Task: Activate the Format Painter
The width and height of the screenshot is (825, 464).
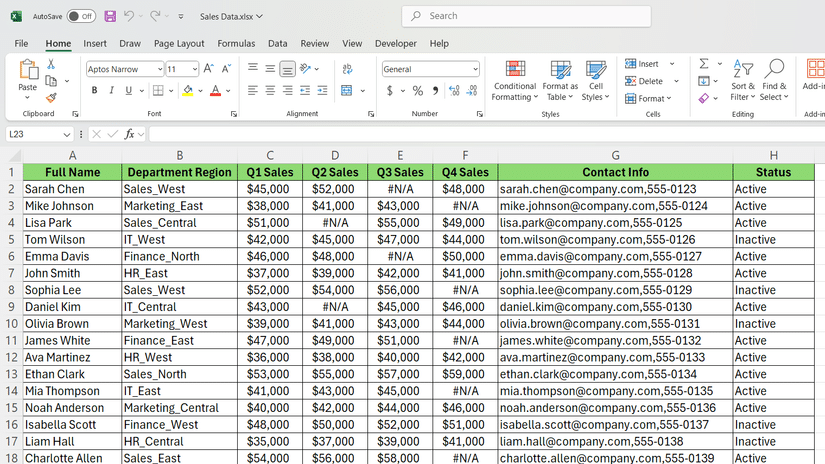Action: [x=51, y=98]
